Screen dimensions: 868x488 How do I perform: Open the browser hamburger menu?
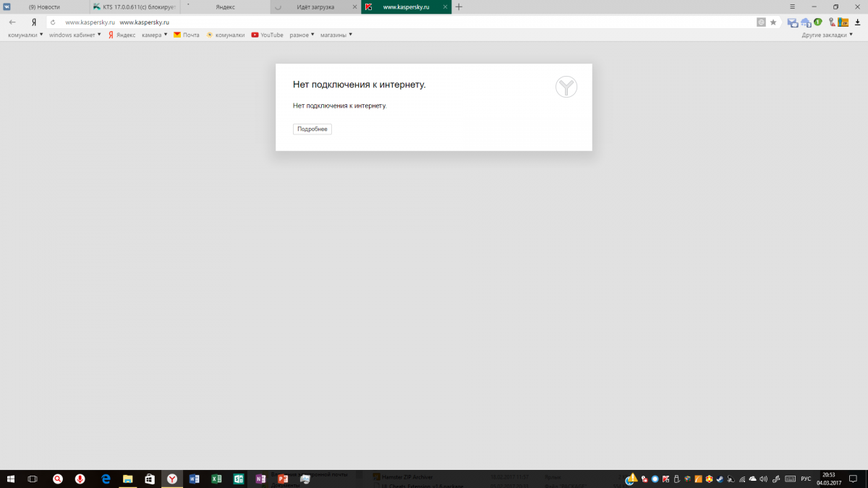(793, 7)
